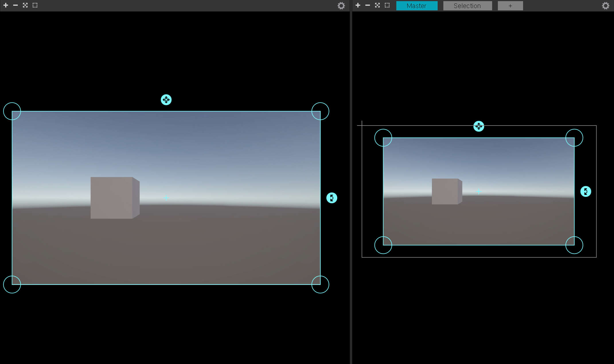Zoom out the right output view
Screen dimensions: 614x364
tap(368, 5)
